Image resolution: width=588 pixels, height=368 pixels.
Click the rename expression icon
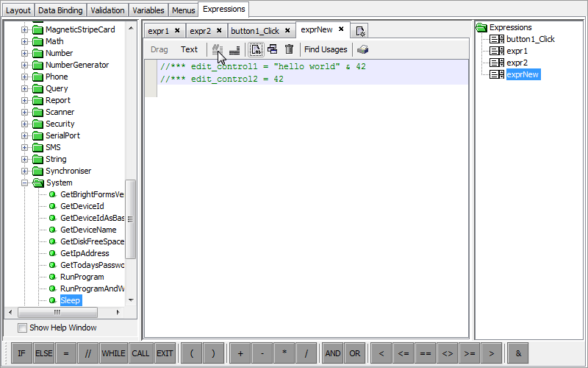coord(256,49)
